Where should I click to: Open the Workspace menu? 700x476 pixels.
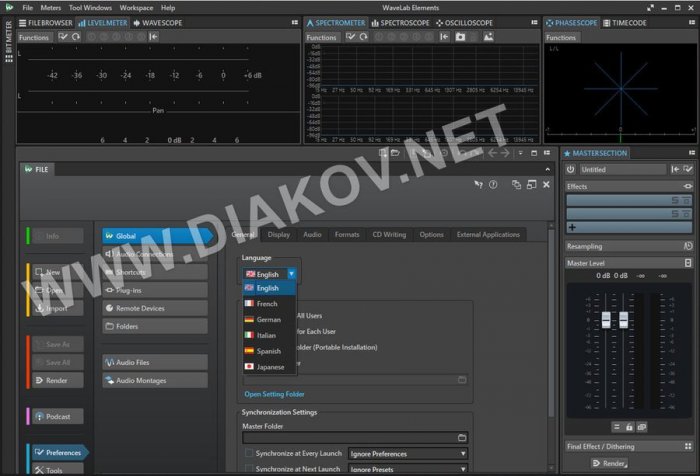[136, 8]
